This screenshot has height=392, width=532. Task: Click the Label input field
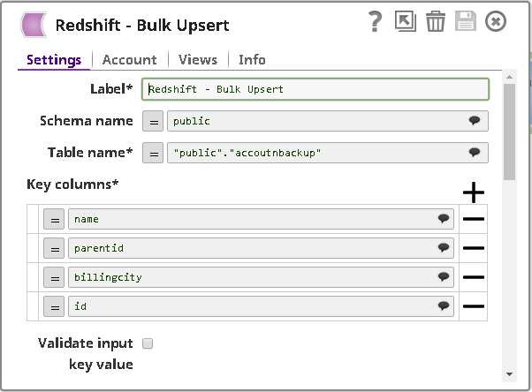(315, 89)
